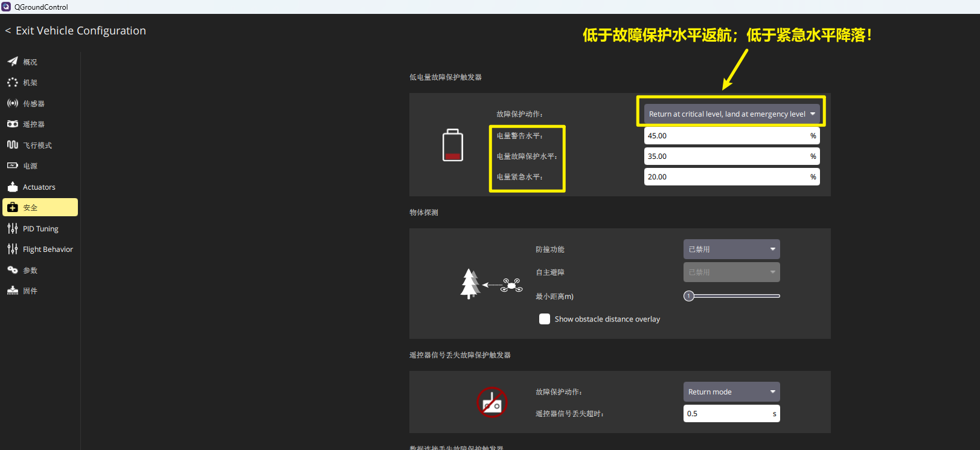This screenshot has width=980, height=450.
Task: Open the 自主避障 dropdown
Action: coord(732,272)
